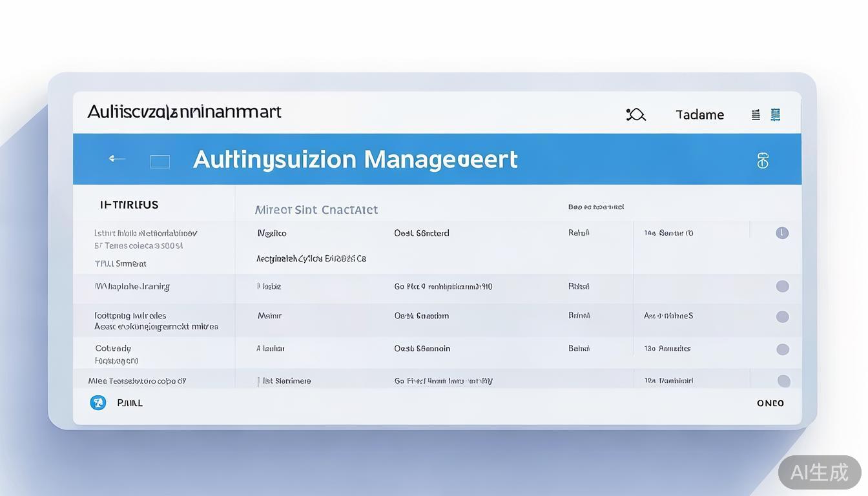Click the ONEO button at bottom right

(770, 403)
